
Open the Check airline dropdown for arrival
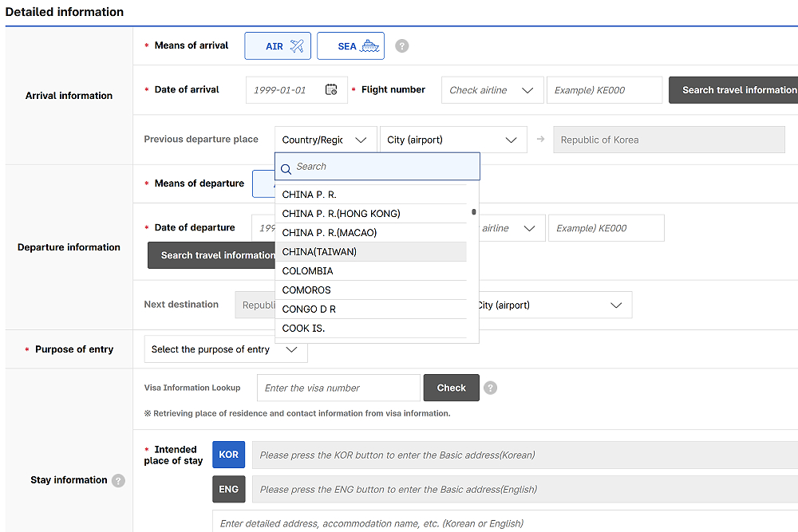tap(492, 90)
